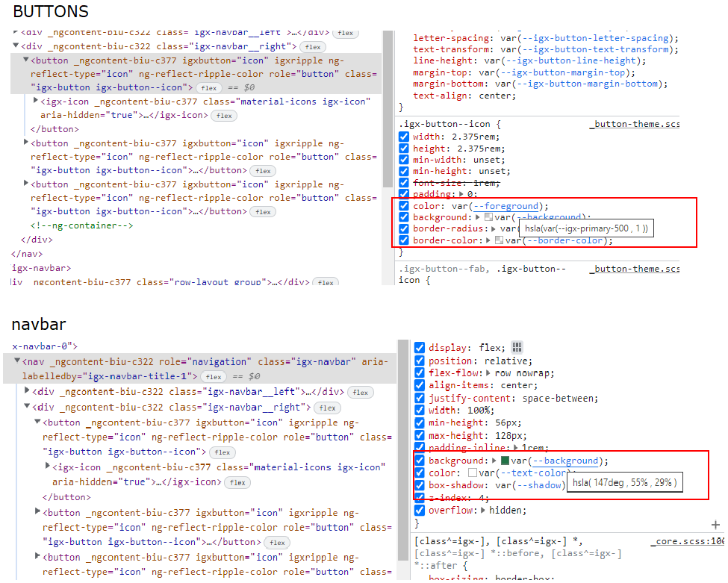Click the flex badge beside igx-navbar__right in the navbar panel

pyautogui.click(x=327, y=408)
